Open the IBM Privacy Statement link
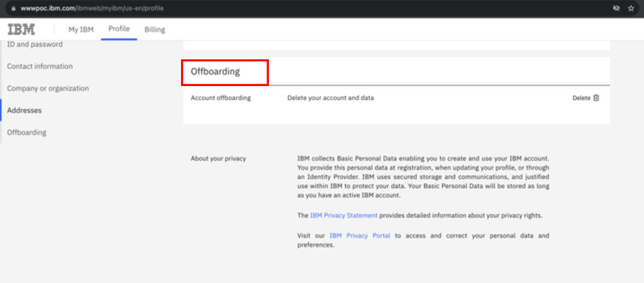644x283 pixels. tap(344, 215)
